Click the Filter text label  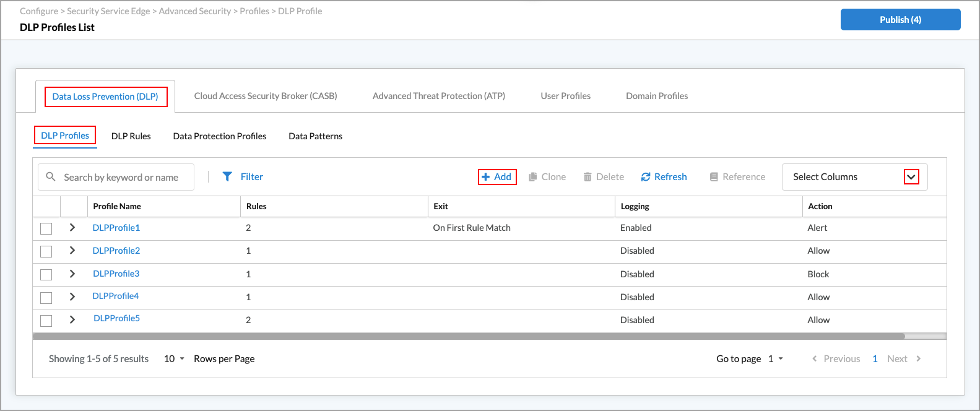(x=252, y=177)
